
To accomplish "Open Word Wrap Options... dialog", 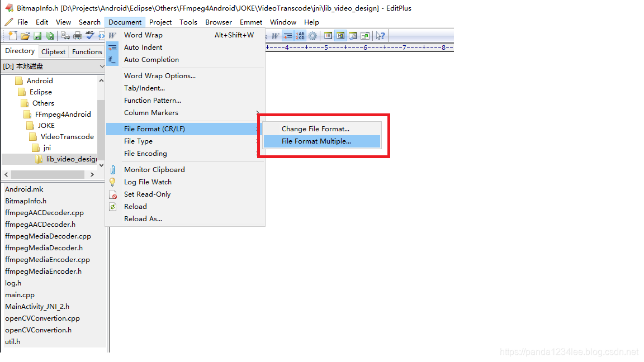I will point(185,75).
